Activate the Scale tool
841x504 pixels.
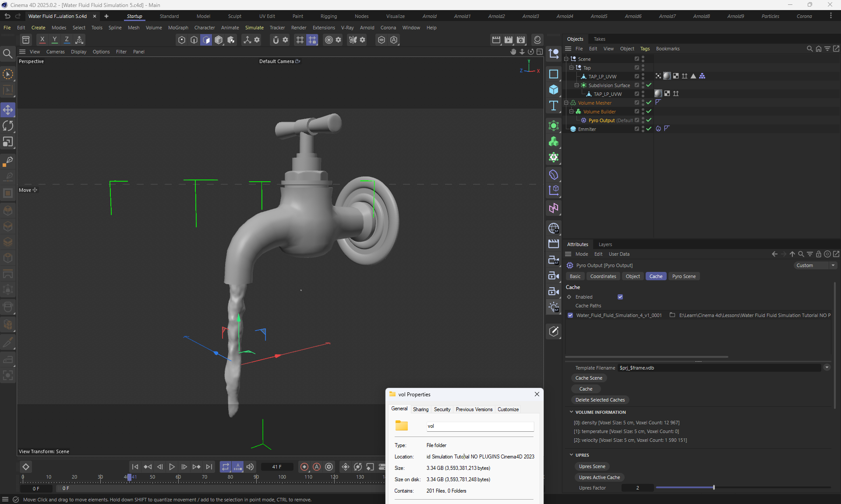tap(8, 142)
